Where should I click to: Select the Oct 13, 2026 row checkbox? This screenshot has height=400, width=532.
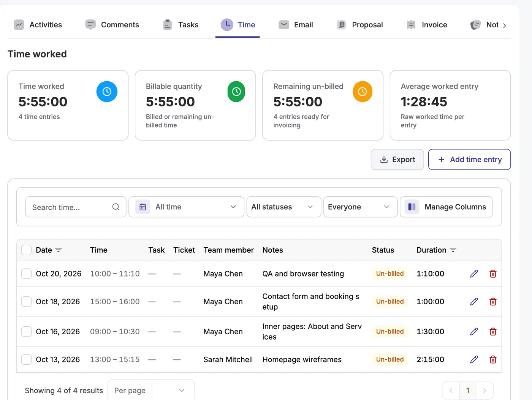click(26, 359)
